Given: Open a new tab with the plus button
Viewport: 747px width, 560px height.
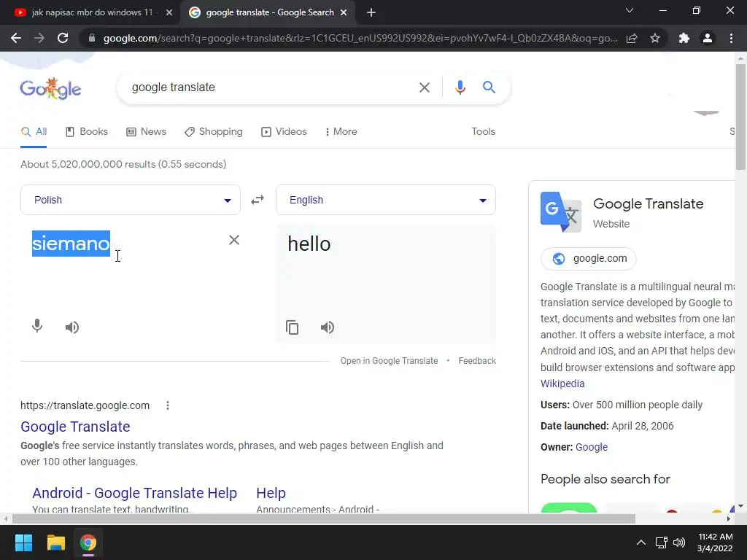Looking at the screenshot, I should [x=371, y=12].
